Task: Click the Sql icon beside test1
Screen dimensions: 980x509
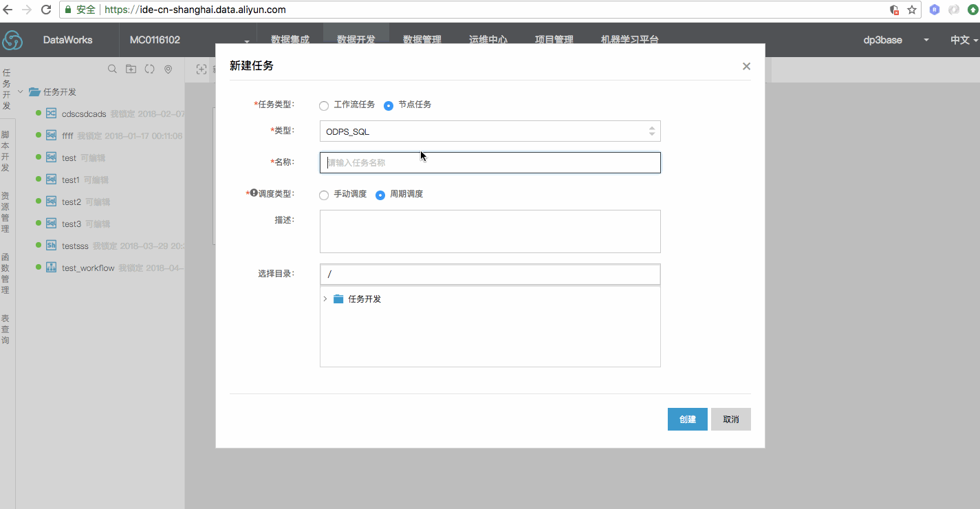Action: (x=51, y=180)
